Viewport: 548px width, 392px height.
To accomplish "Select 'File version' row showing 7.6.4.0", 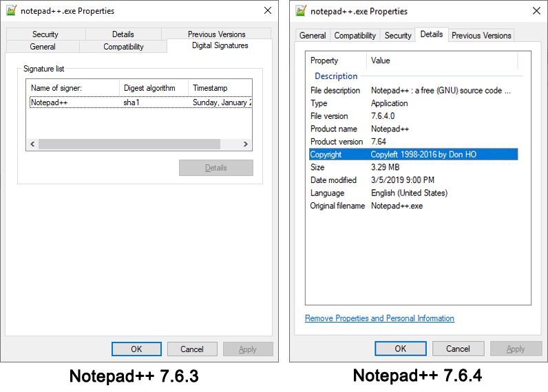I will 414,116.
